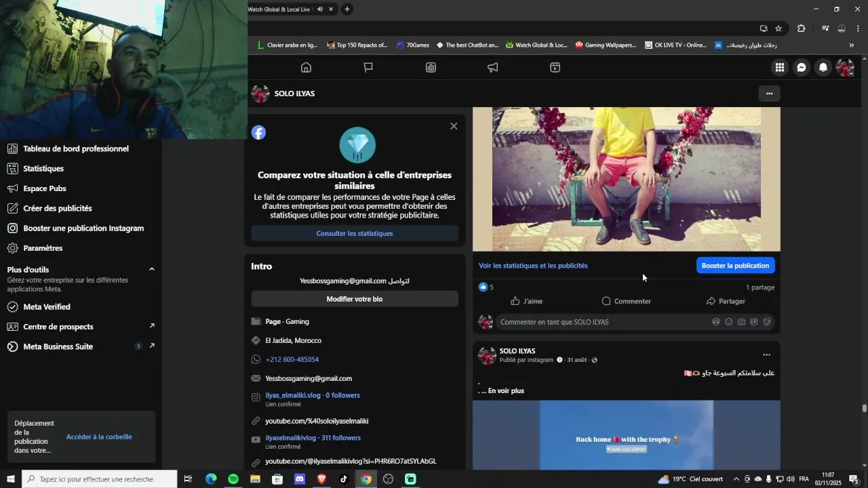Open the statistics chart icon in top nav
The width and height of the screenshot is (868, 488).
431,68
